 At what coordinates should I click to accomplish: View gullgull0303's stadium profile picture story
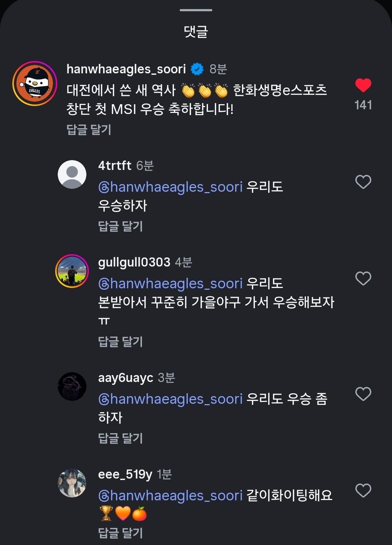click(72, 271)
